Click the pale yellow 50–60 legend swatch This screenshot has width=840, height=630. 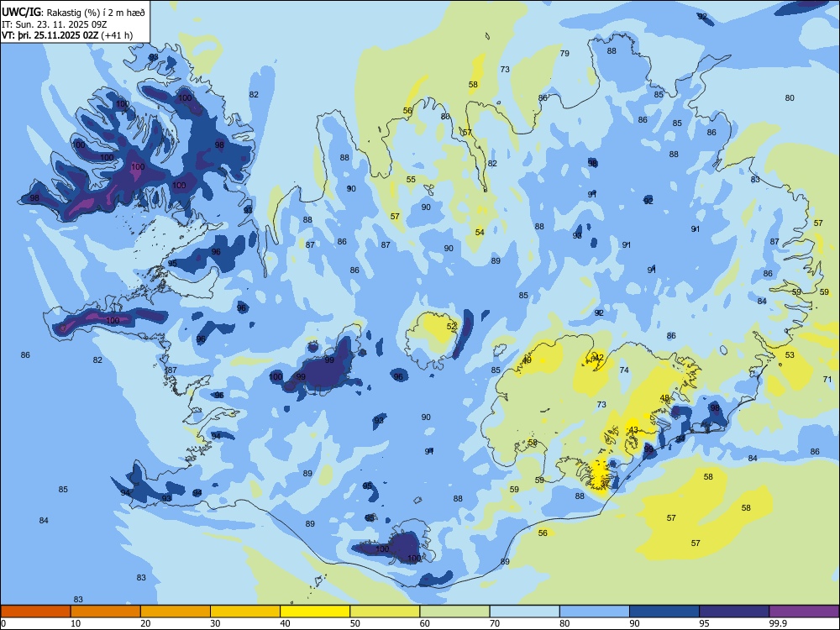(x=386, y=612)
